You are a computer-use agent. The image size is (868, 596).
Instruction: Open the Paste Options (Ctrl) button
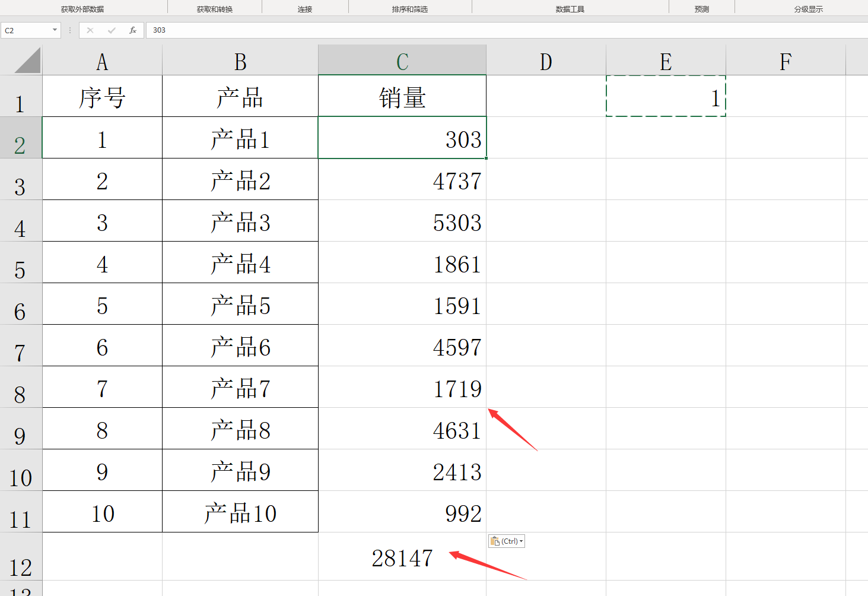507,541
